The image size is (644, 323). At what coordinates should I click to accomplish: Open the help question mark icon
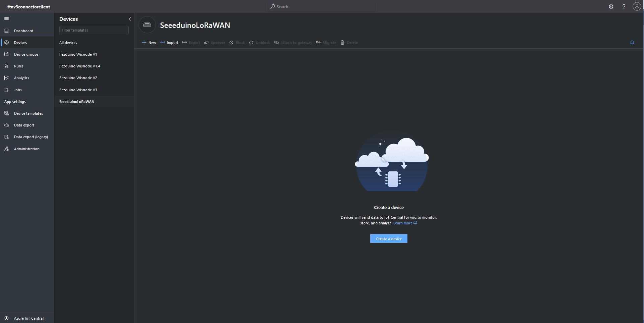point(624,7)
